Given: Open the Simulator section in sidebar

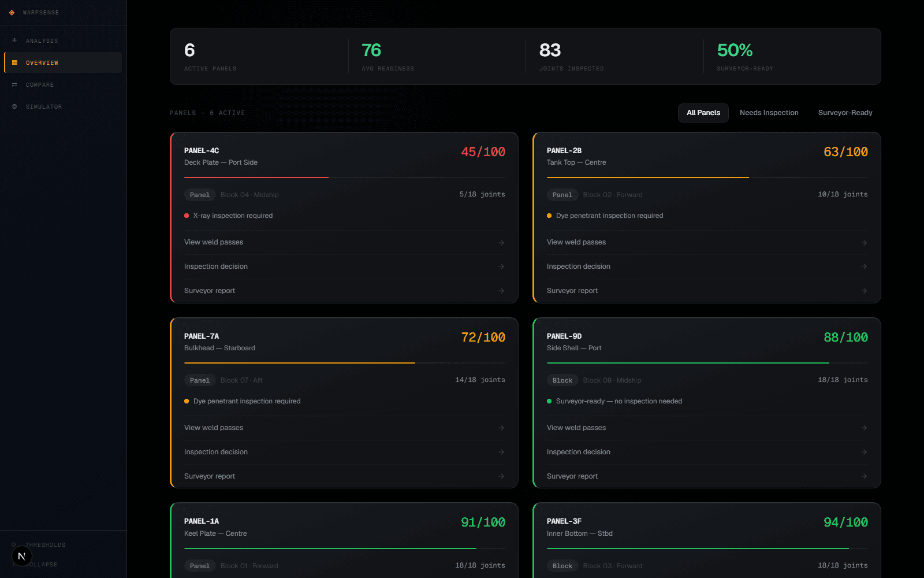Looking at the screenshot, I should (x=63, y=106).
